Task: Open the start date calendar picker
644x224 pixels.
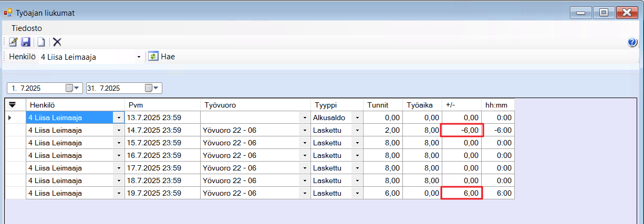Action: pyautogui.click(x=73, y=88)
